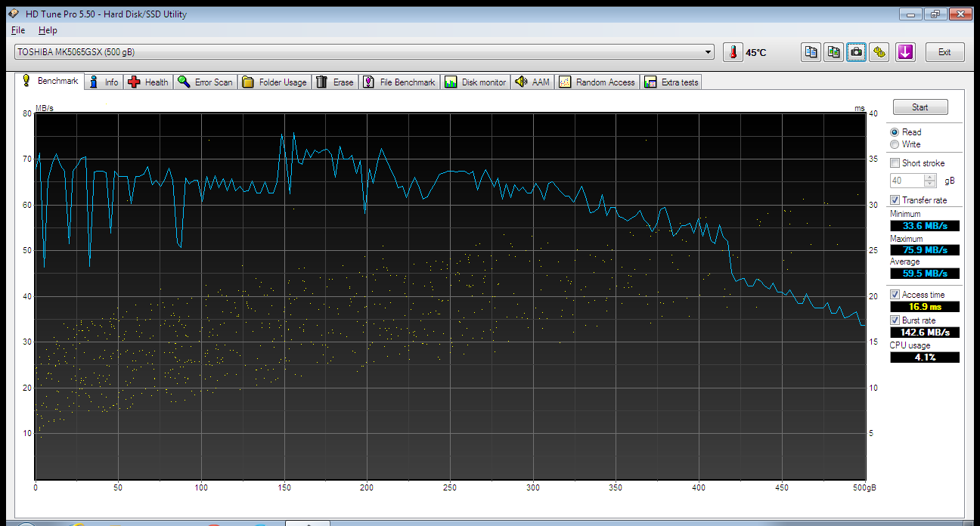Click the Start benchmark button
This screenshot has height=526, width=980.
click(x=920, y=107)
